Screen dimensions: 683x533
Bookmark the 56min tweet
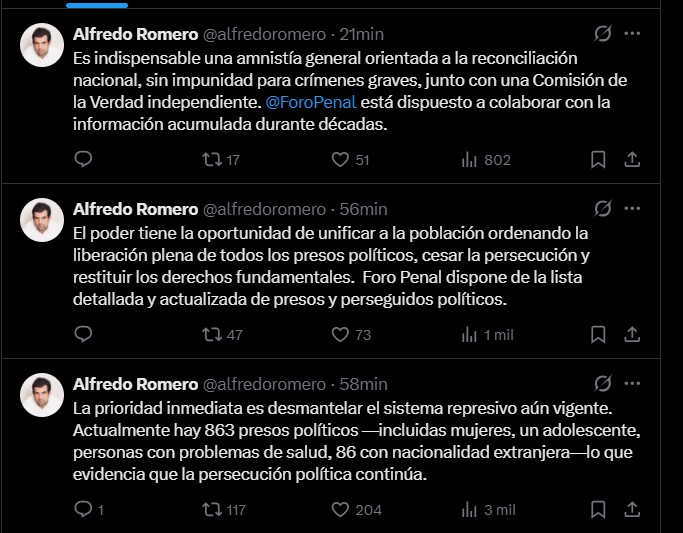[x=598, y=334]
